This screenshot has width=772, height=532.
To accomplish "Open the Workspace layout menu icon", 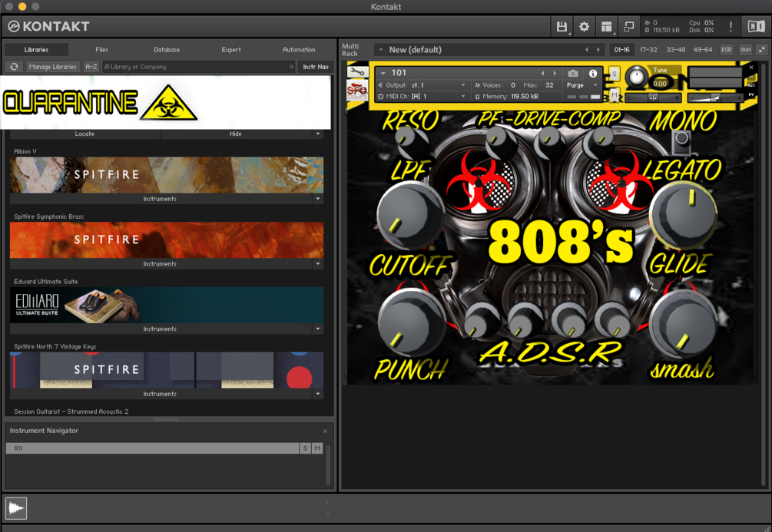I will tap(607, 27).
